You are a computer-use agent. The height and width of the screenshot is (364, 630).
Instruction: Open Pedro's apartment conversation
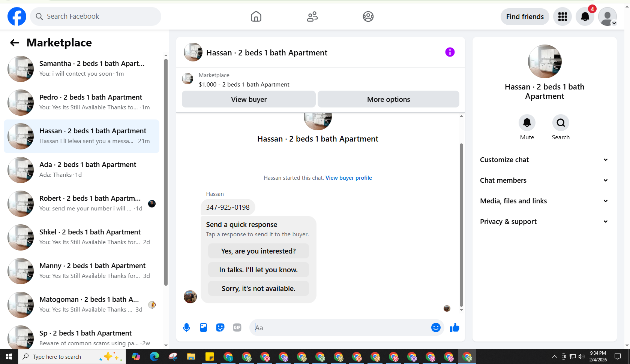(x=82, y=103)
